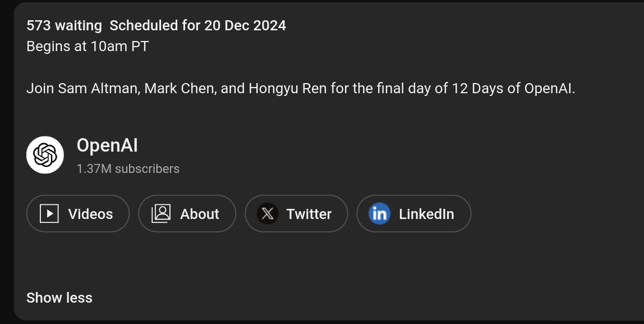Screen dimensions: 644x324
Task: Click the 573 waiting viewer count
Action: pos(64,25)
